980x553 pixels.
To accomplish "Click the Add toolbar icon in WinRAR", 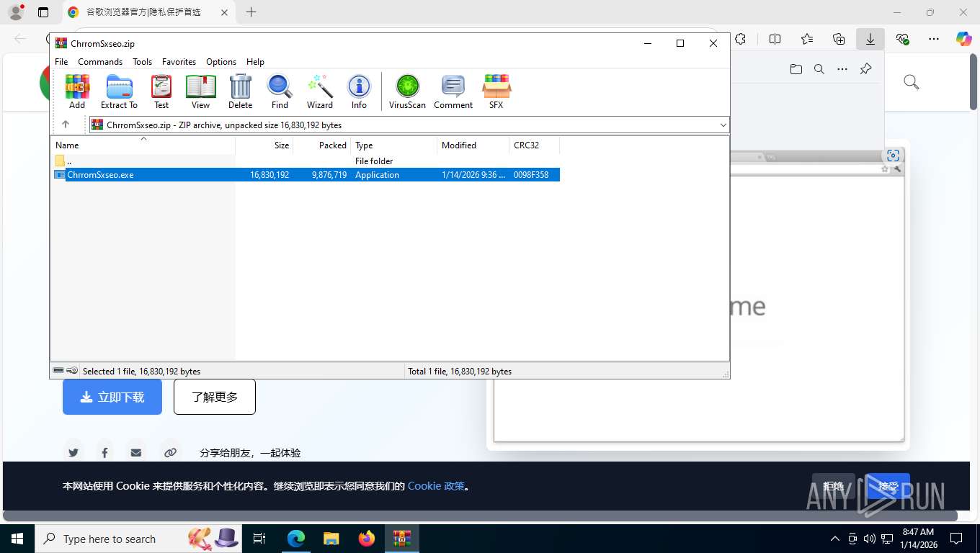I will (77, 91).
